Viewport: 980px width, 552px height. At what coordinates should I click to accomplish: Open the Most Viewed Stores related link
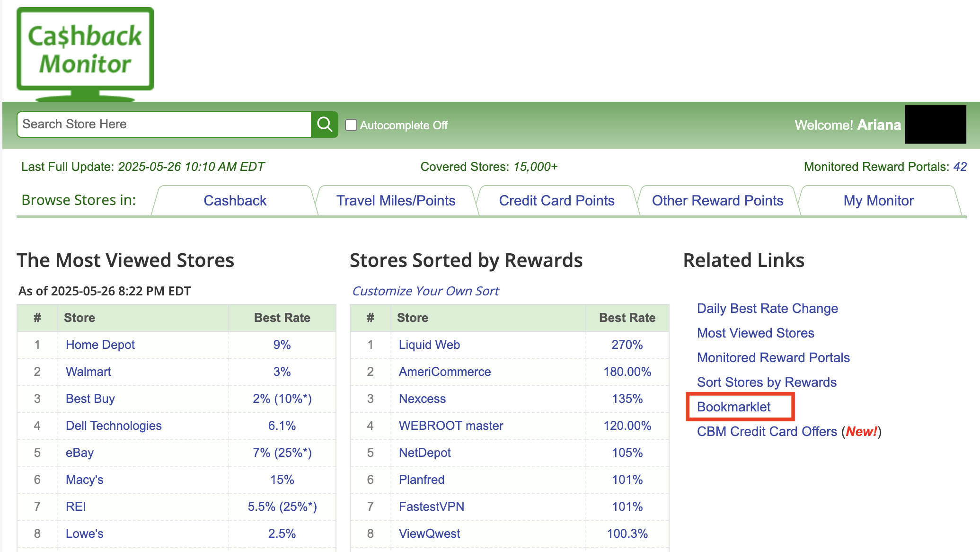pyautogui.click(x=756, y=333)
